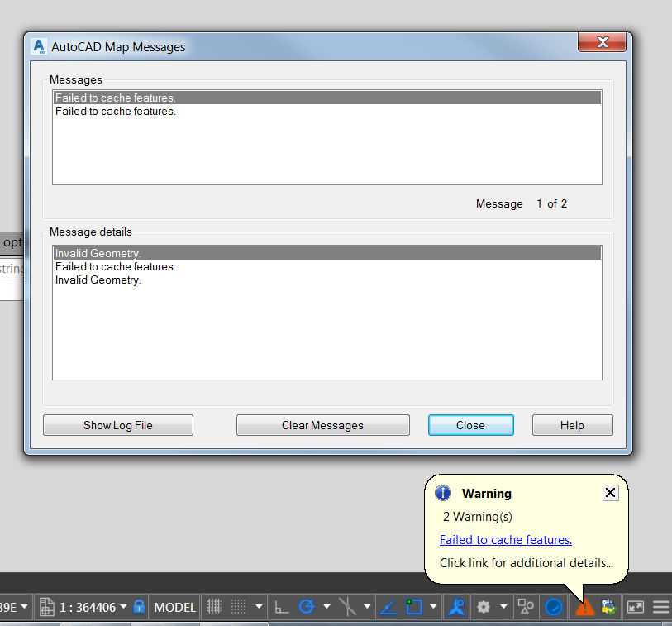Open Help for AutoCAD Map Messages
This screenshot has width=672, height=626.
pos(572,425)
